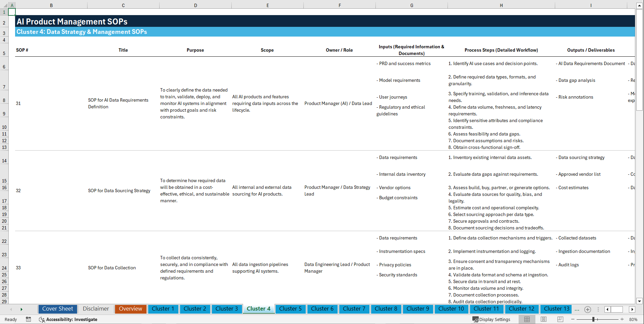Select the column B header
The height and width of the screenshot is (324, 644).
point(51,5)
